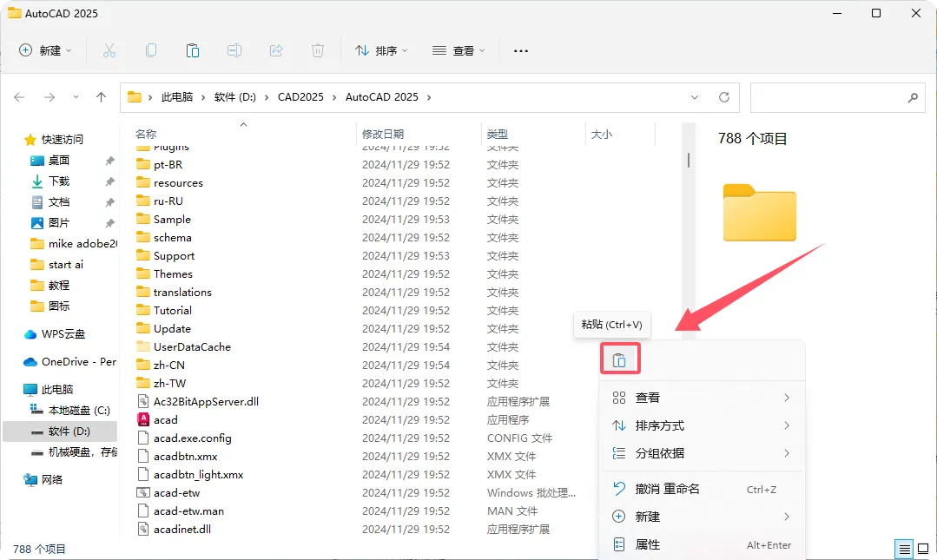Open the 查看 dropdown in toolbar
937x560 pixels.
click(x=459, y=51)
